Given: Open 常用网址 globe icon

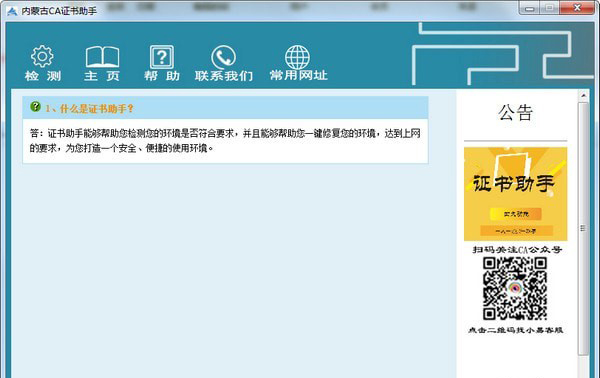Looking at the screenshot, I should pos(297,57).
